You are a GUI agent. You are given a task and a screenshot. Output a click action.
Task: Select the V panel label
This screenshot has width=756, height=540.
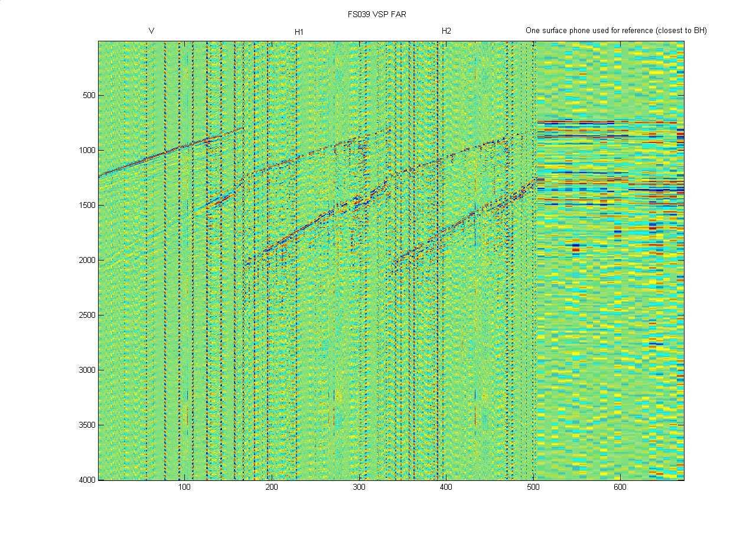(x=152, y=31)
